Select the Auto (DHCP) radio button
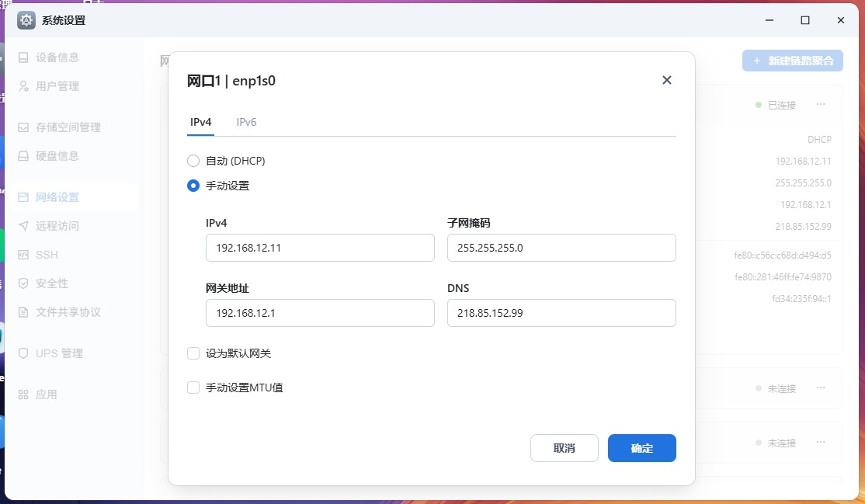865x504 pixels. [x=193, y=161]
